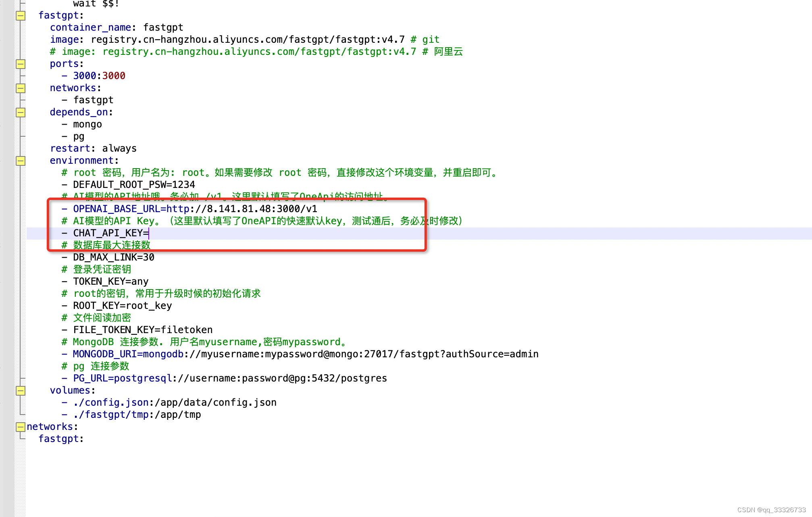This screenshot has height=517, width=812.
Task: Place cursor at end of CHAT_API_KEY= line
Action: click(149, 233)
